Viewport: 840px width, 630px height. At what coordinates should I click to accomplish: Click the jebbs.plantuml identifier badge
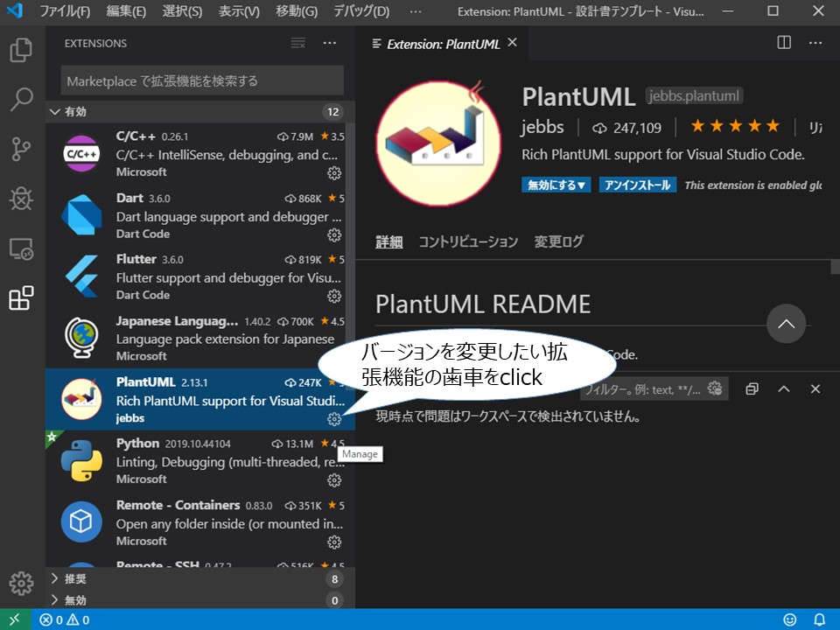point(694,96)
